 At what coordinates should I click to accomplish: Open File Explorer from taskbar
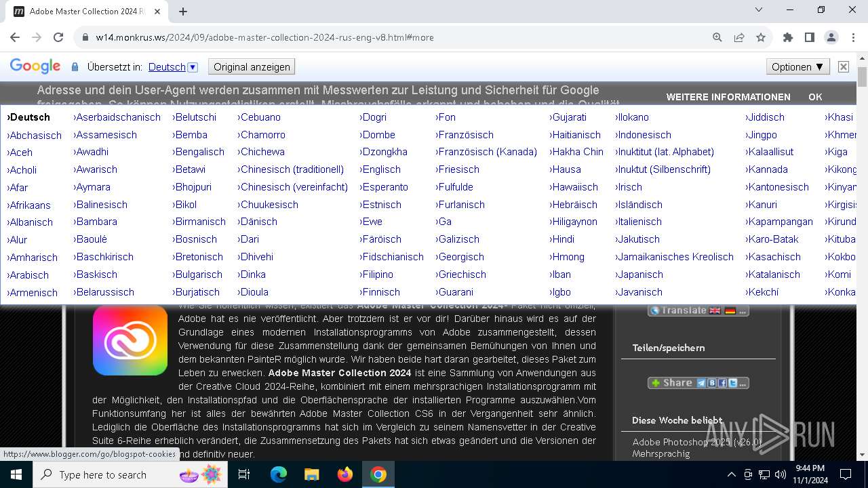pos(311,474)
